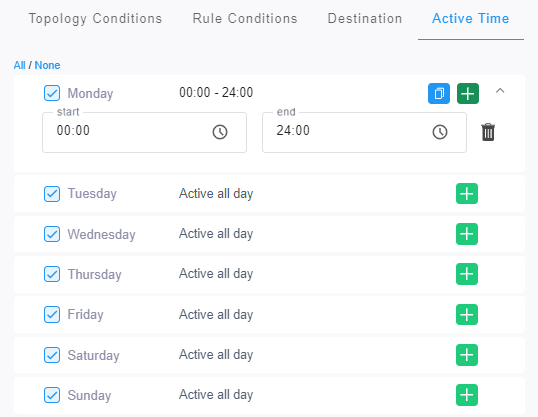The height and width of the screenshot is (417, 538).
Task: Open the start time clock picker
Action: pyautogui.click(x=220, y=132)
